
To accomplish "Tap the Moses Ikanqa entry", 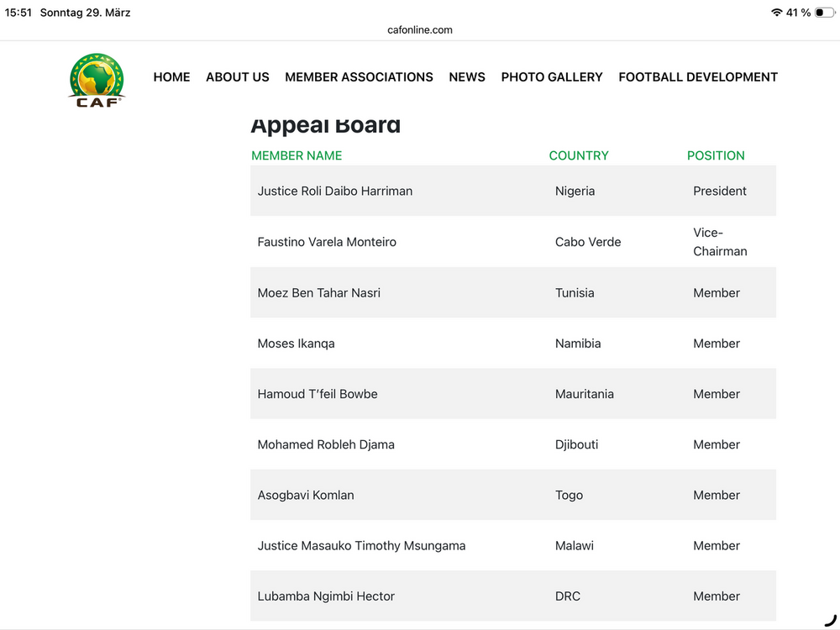I will 296,344.
